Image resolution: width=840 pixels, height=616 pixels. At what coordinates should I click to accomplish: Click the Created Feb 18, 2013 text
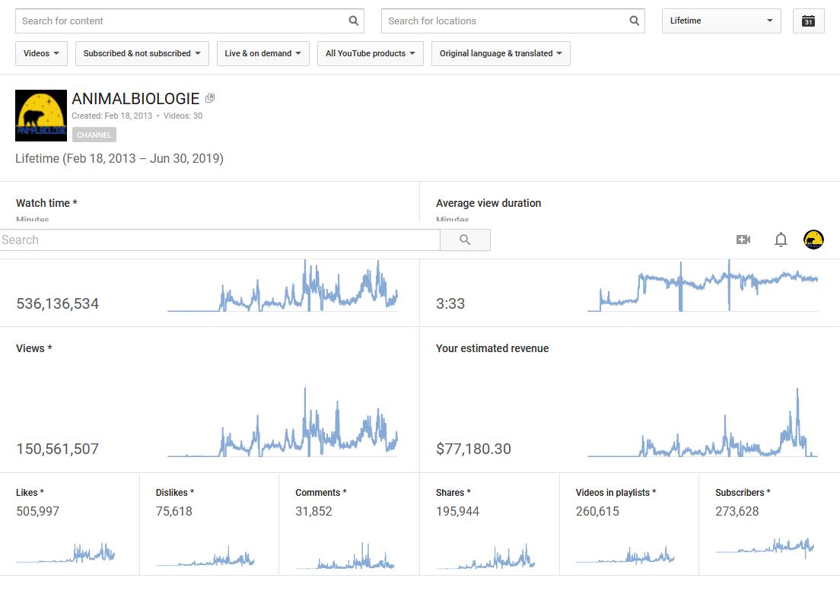coord(112,116)
